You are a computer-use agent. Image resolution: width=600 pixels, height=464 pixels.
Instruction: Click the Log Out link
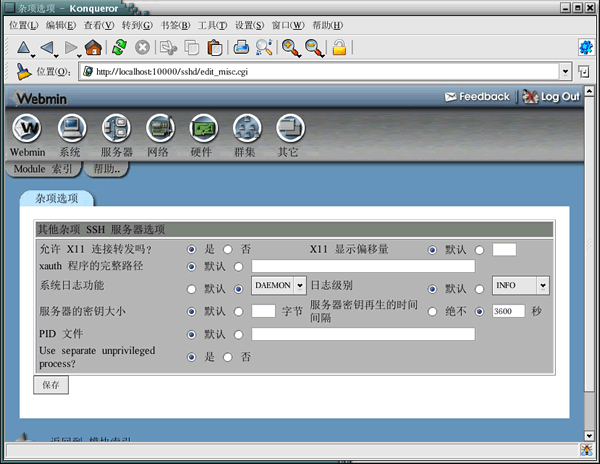[x=551, y=97]
